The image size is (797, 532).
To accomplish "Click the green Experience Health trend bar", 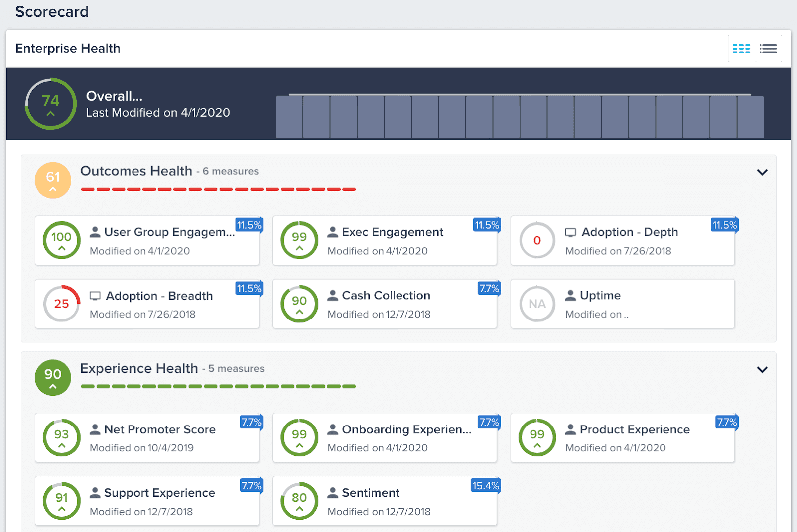I will pos(218,386).
